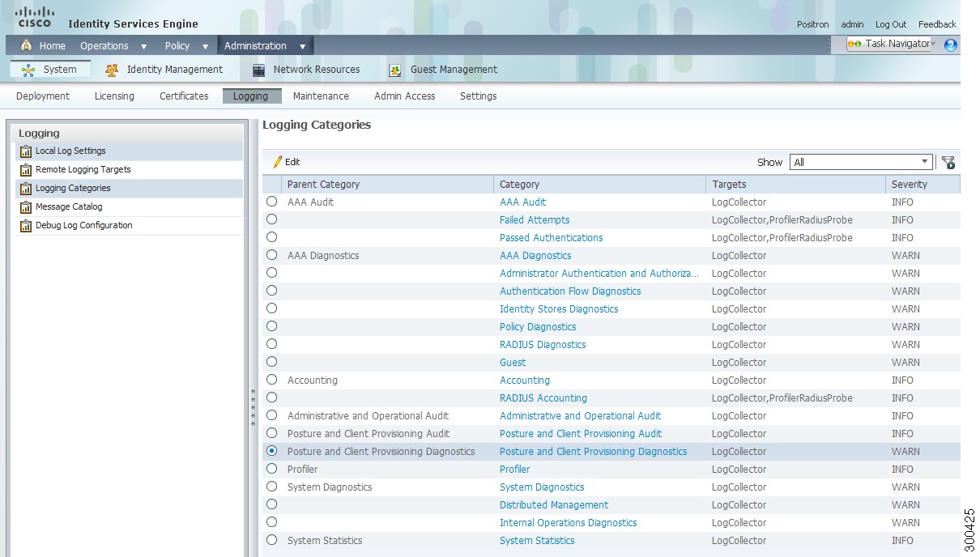Switch to the Settings tab
Viewport: 980px width, 557px height.
[478, 96]
